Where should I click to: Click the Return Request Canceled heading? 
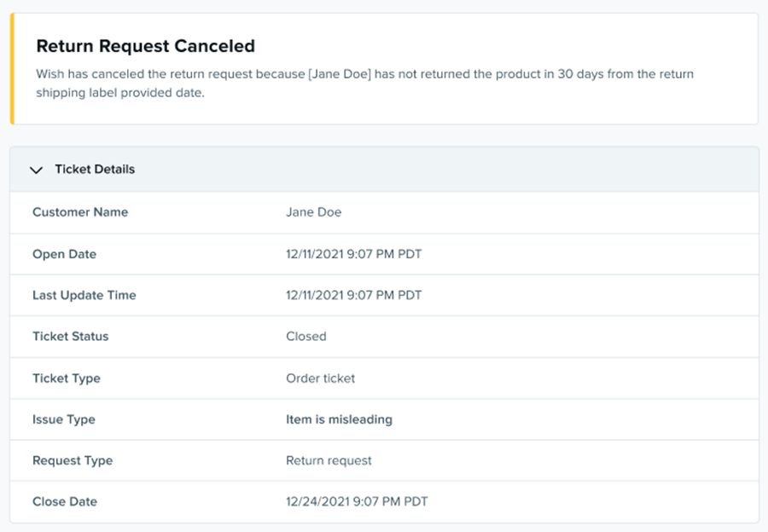(145, 46)
